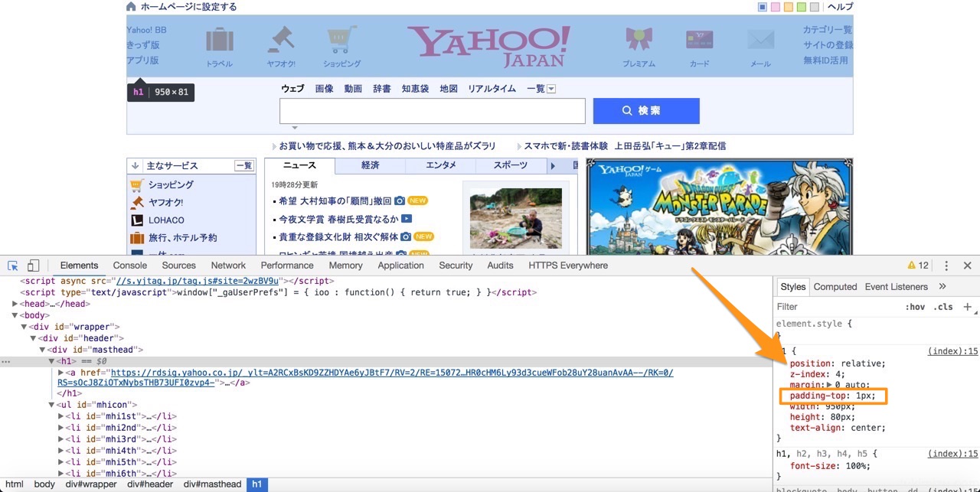Click the Card icon in masthead

(700, 39)
